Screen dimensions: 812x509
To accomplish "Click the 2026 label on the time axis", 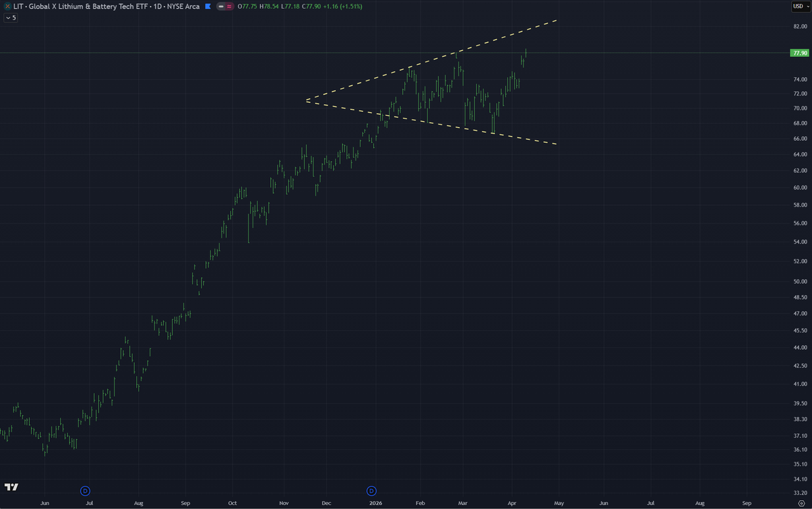I will [375, 503].
